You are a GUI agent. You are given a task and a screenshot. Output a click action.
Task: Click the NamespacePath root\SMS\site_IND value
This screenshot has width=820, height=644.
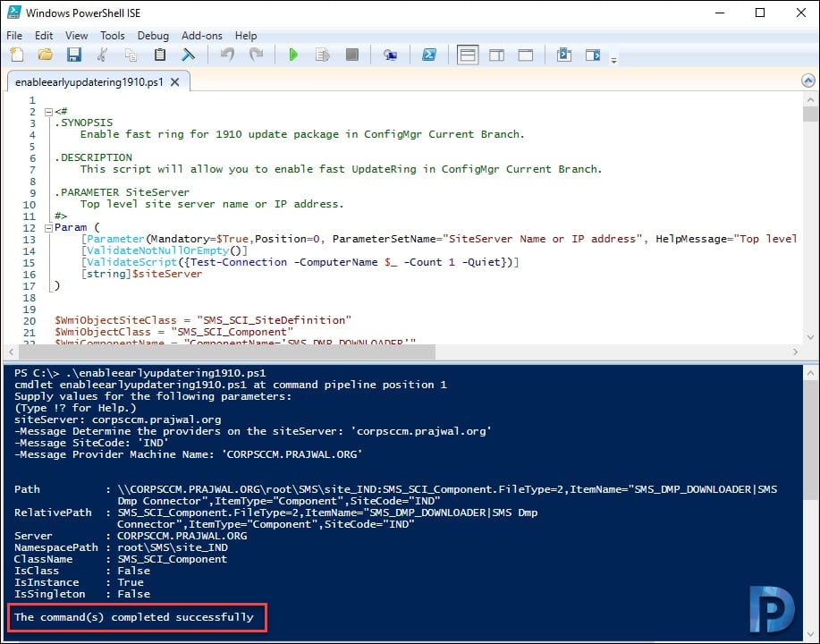click(173, 547)
